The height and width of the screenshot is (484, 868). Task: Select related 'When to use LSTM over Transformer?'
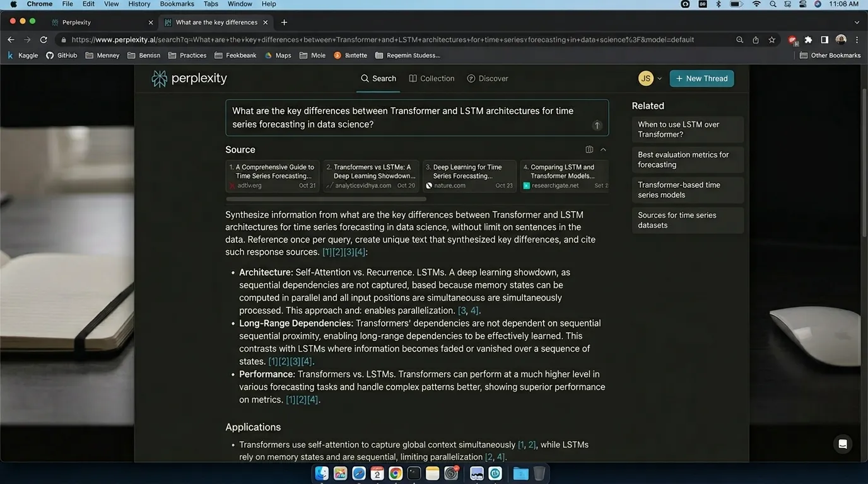[688, 129]
